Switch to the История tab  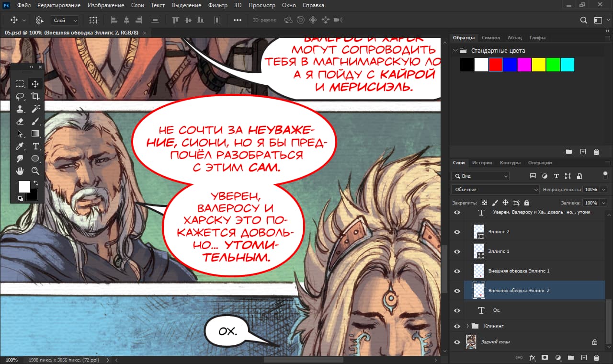tap(482, 163)
